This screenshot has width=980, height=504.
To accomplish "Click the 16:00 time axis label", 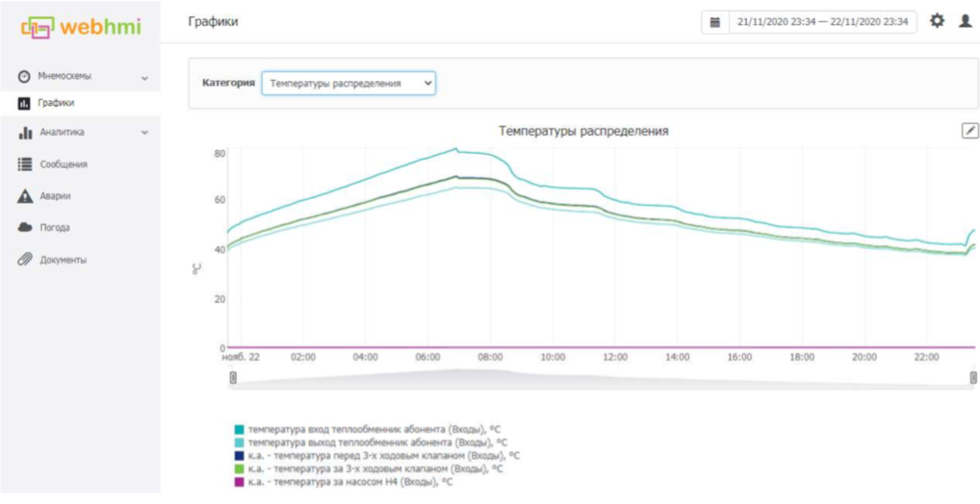I will 739,357.
